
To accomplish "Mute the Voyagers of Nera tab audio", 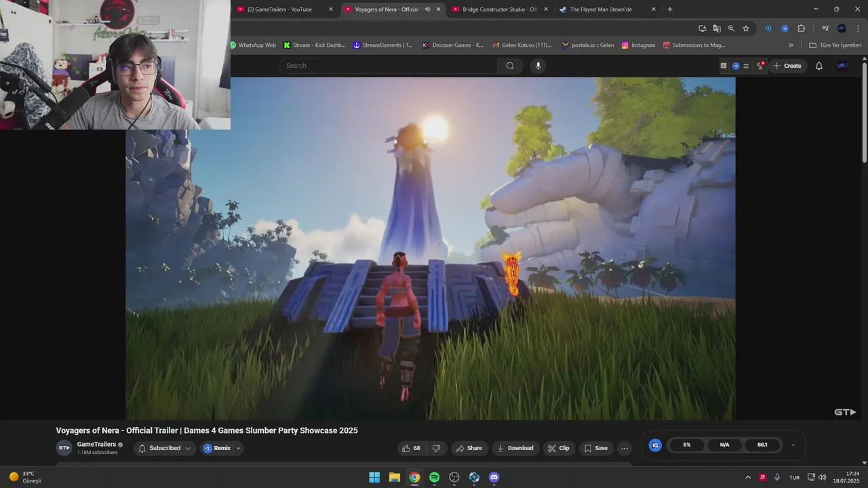I will (427, 9).
